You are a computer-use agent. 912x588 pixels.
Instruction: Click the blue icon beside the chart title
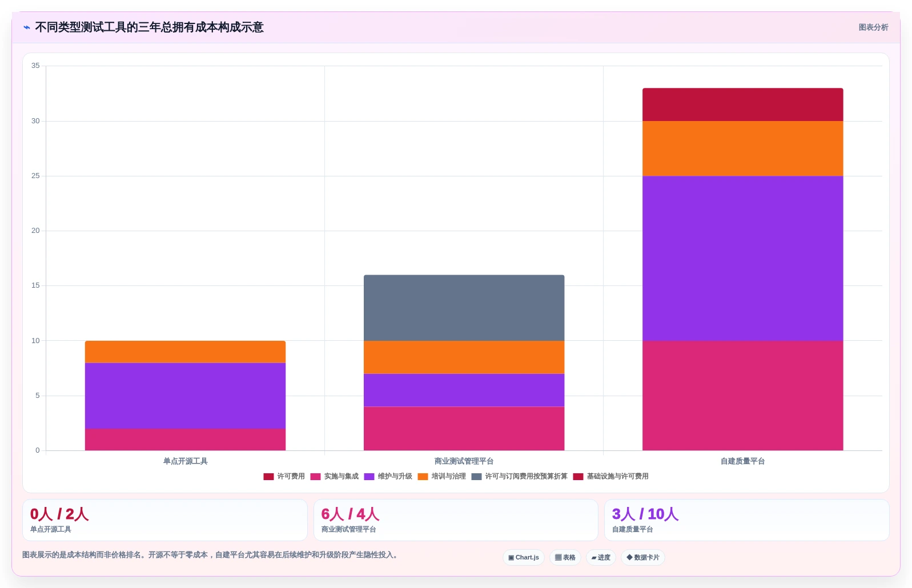coord(27,27)
